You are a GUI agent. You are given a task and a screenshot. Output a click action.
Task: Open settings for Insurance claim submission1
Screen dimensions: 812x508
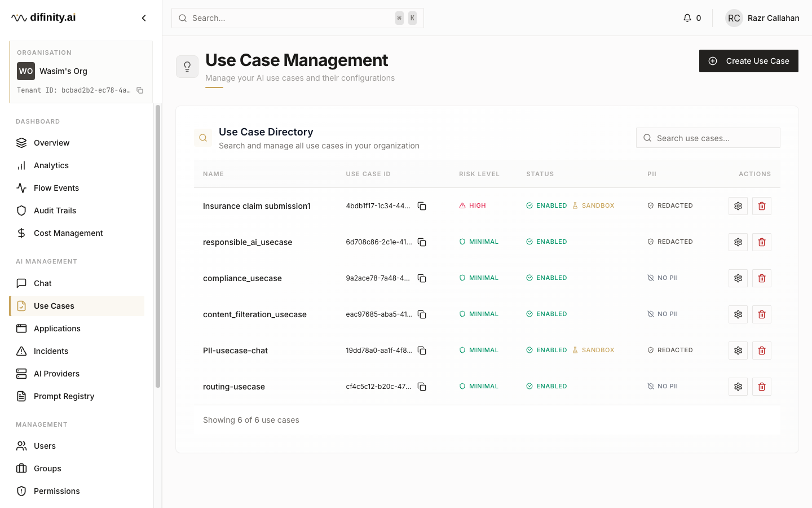(738, 206)
